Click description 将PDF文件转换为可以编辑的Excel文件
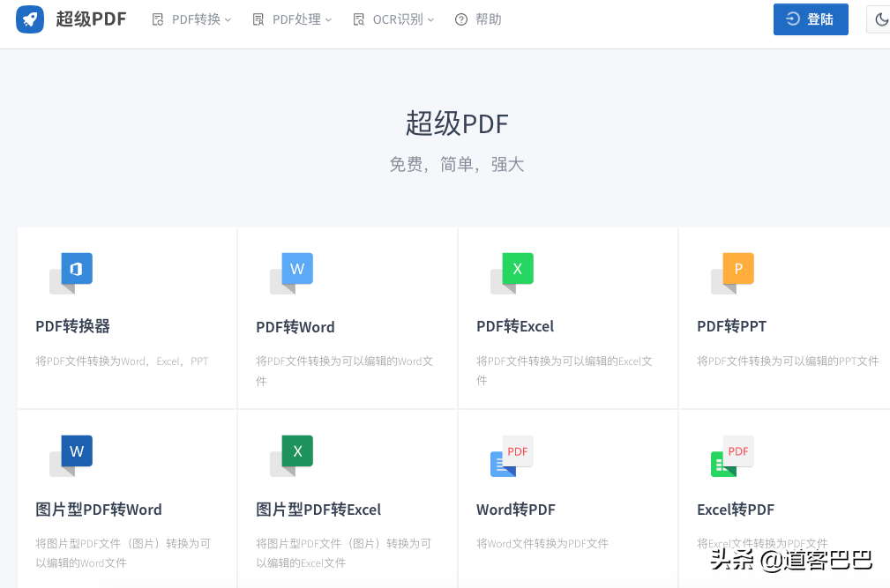The height and width of the screenshot is (588, 890). [565, 371]
